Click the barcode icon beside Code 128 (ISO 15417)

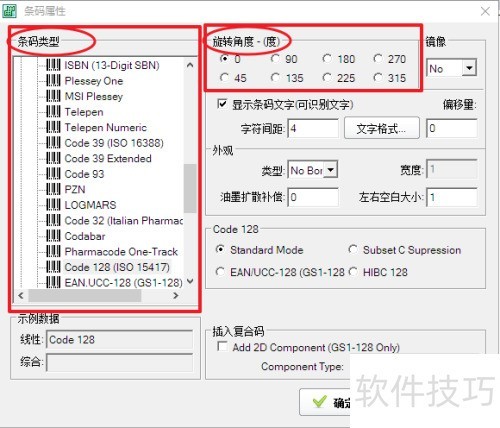pyautogui.click(x=53, y=267)
